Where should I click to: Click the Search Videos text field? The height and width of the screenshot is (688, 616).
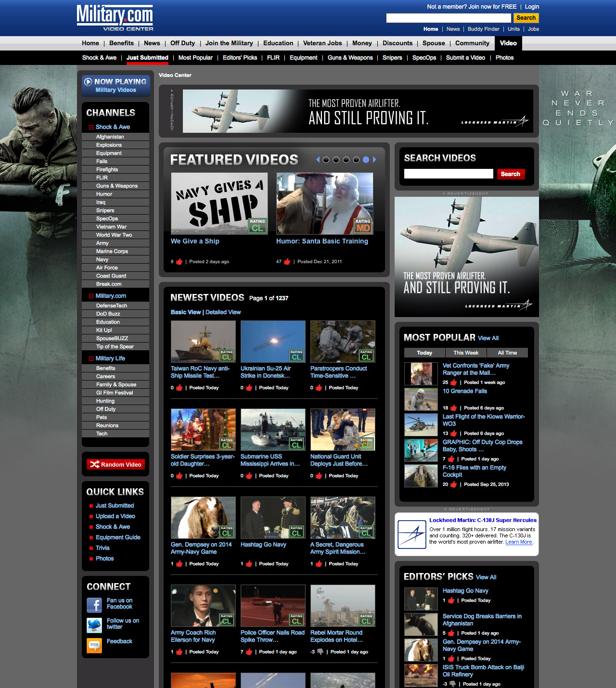point(449,174)
